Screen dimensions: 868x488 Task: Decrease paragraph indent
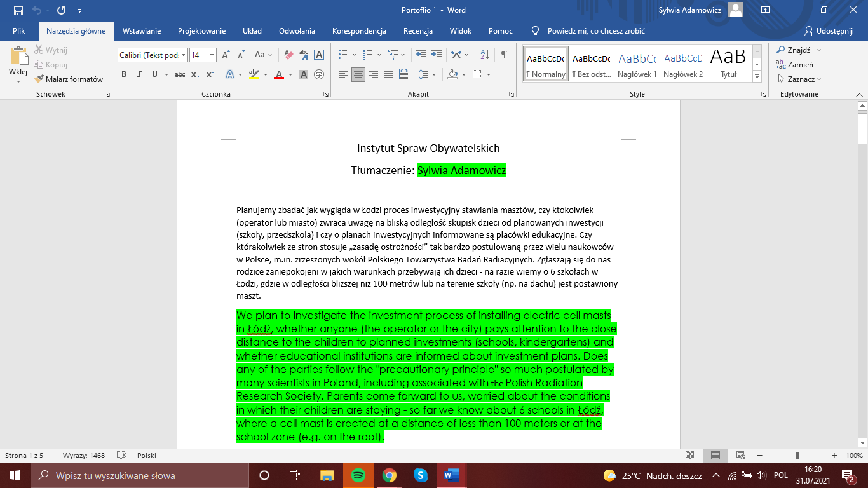click(421, 55)
